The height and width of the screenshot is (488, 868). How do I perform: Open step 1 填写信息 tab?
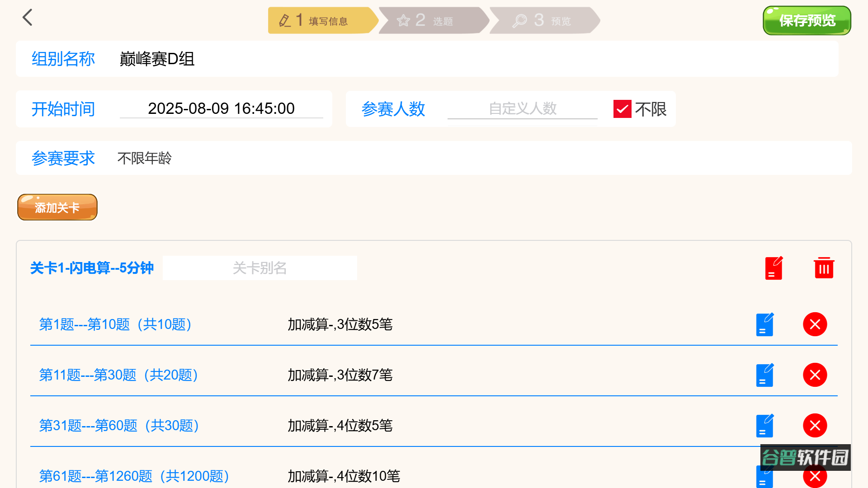(x=323, y=20)
